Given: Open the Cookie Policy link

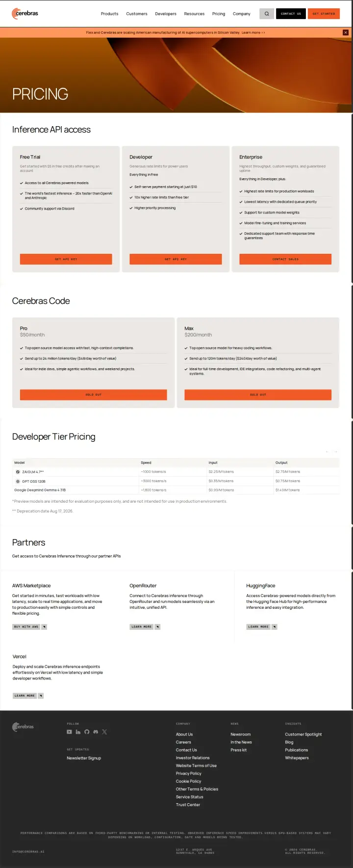Looking at the screenshot, I should [x=189, y=782].
